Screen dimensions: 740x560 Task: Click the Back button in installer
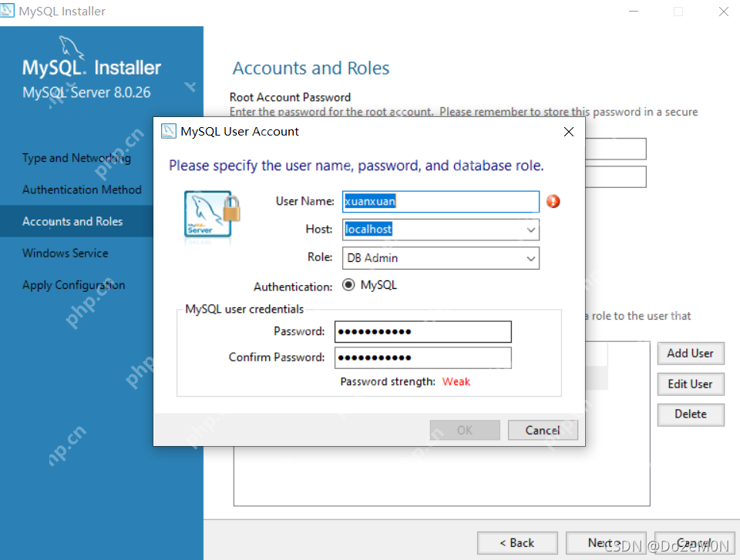pyautogui.click(x=517, y=543)
